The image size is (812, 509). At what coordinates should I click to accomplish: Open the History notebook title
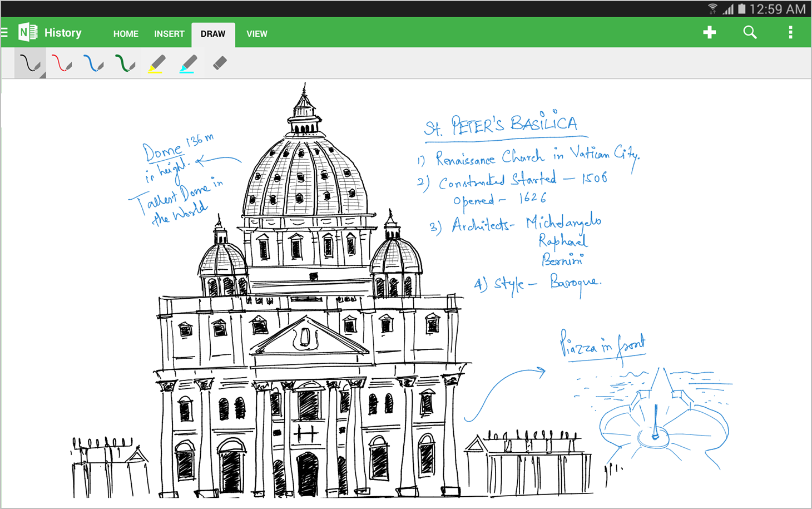[63, 32]
